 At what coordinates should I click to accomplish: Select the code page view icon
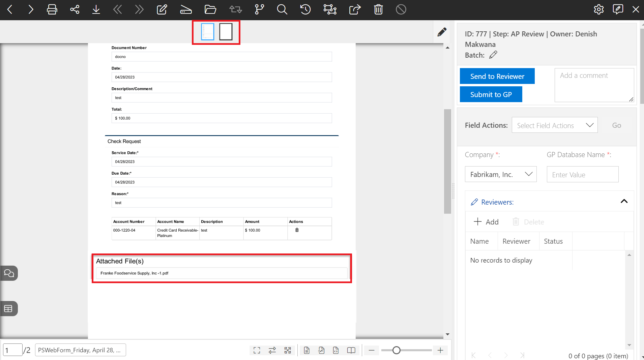pyautogui.click(x=336, y=350)
